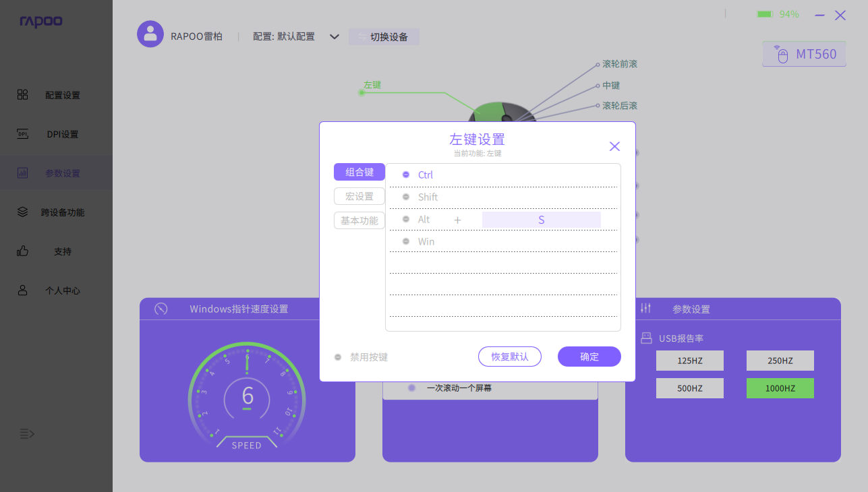Click the MT560 mouse device badge
This screenshot has width=868, height=492.
(x=803, y=54)
